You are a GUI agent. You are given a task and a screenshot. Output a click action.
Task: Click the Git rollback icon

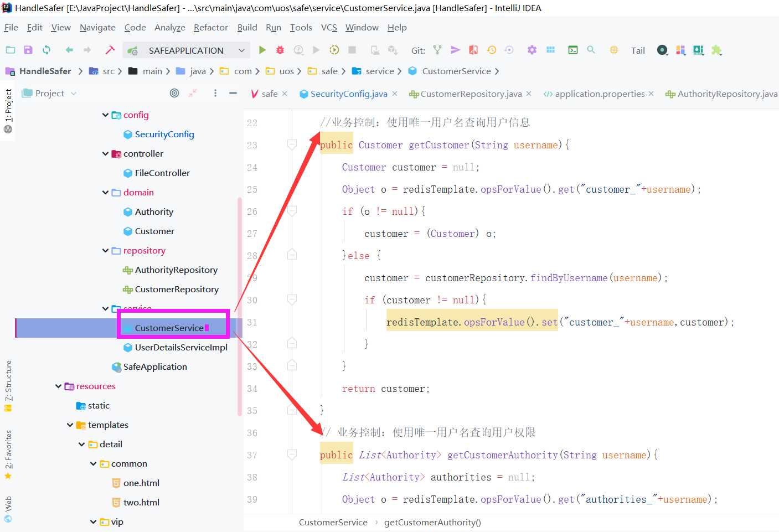point(509,50)
